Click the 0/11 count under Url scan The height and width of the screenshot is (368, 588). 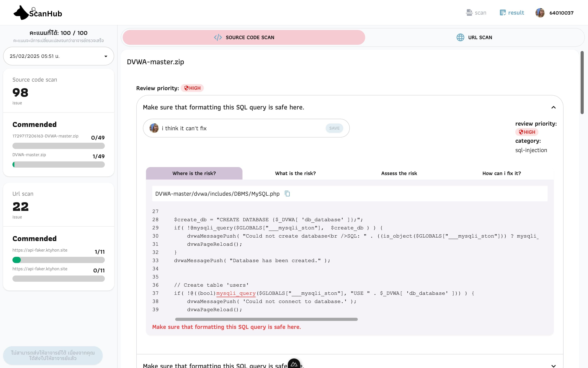(x=99, y=271)
